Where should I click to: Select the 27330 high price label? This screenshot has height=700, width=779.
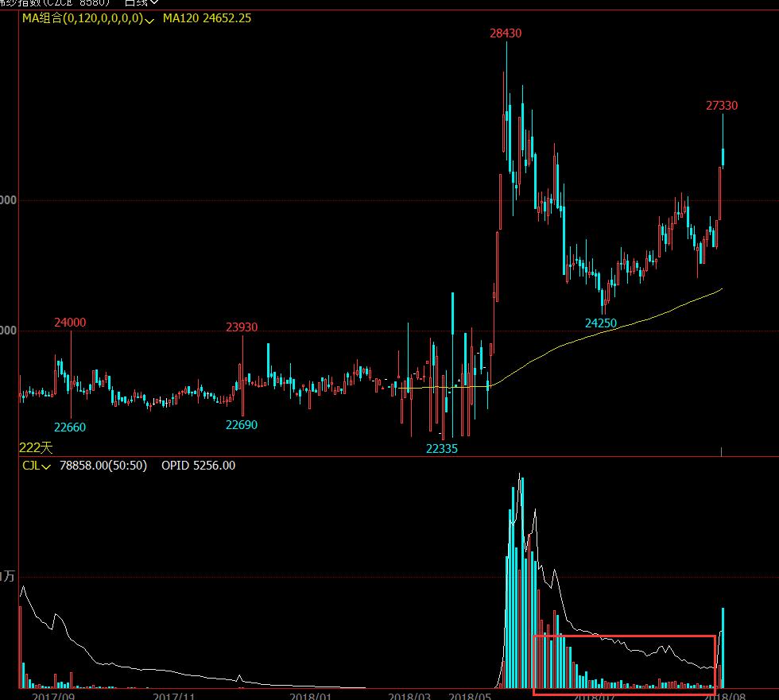pyautogui.click(x=722, y=105)
